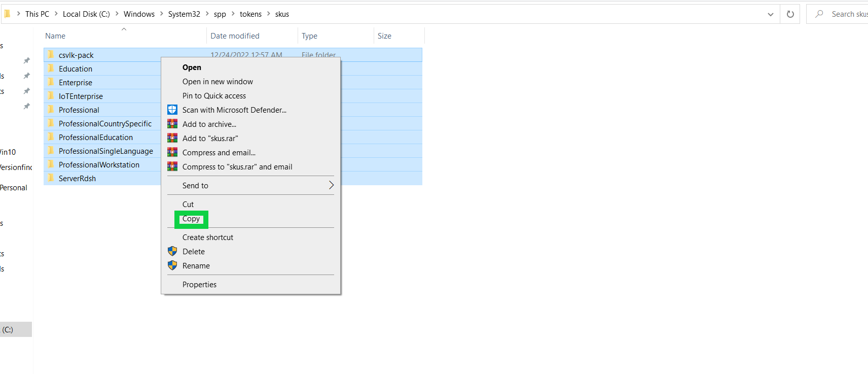Click the UAC shield icon next to Delete
The height and width of the screenshot is (374, 868).
(x=172, y=252)
